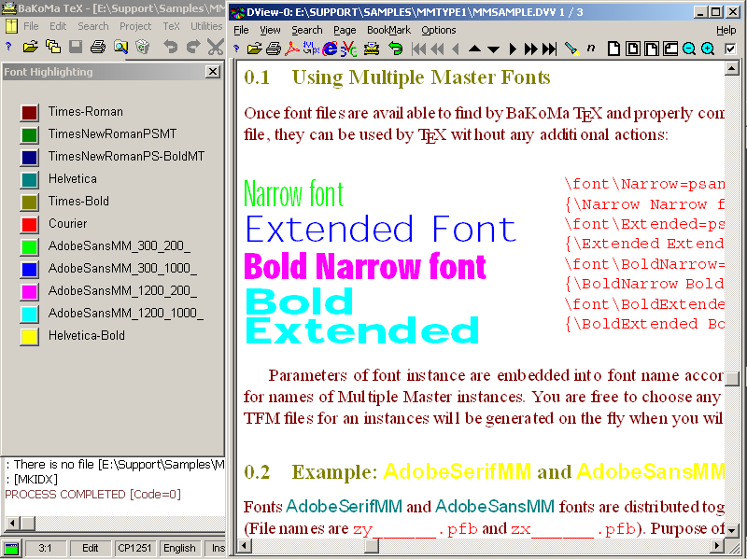Toggle the Edit mode status indicator

click(90, 548)
